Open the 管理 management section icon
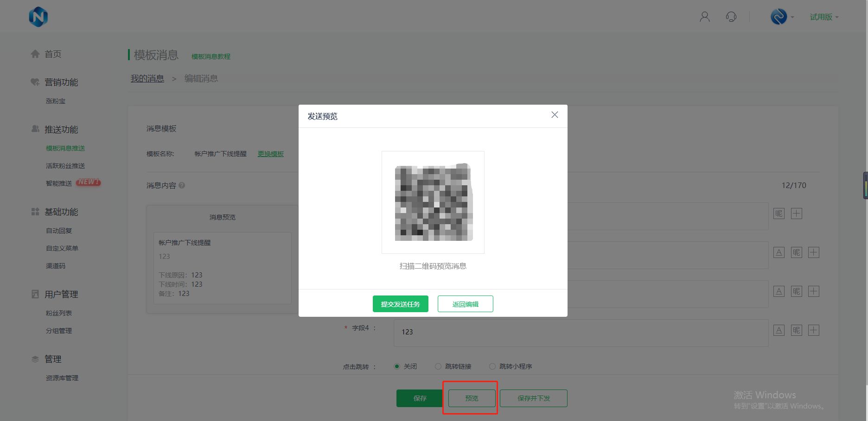The width and height of the screenshot is (868, 421). coord(34,358)
